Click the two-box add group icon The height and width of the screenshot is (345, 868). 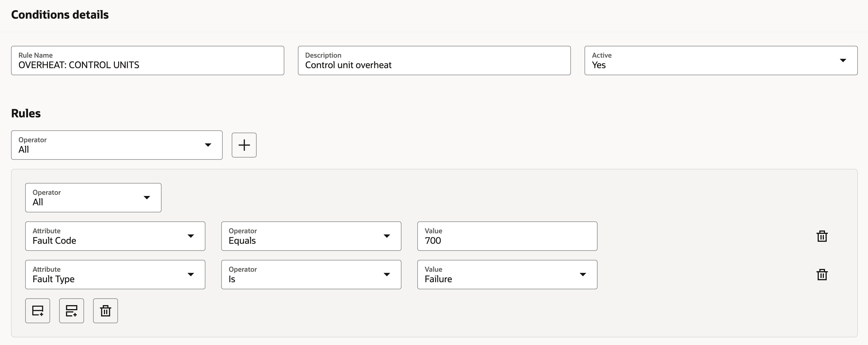pos(71,310)
